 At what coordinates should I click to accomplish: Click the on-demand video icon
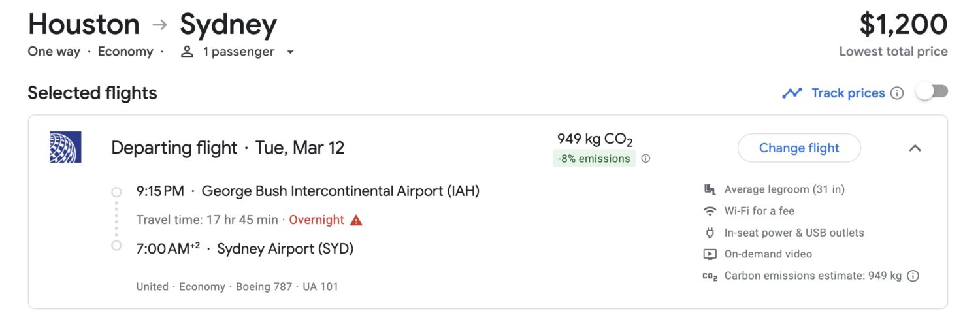click(x=710, y=254)
